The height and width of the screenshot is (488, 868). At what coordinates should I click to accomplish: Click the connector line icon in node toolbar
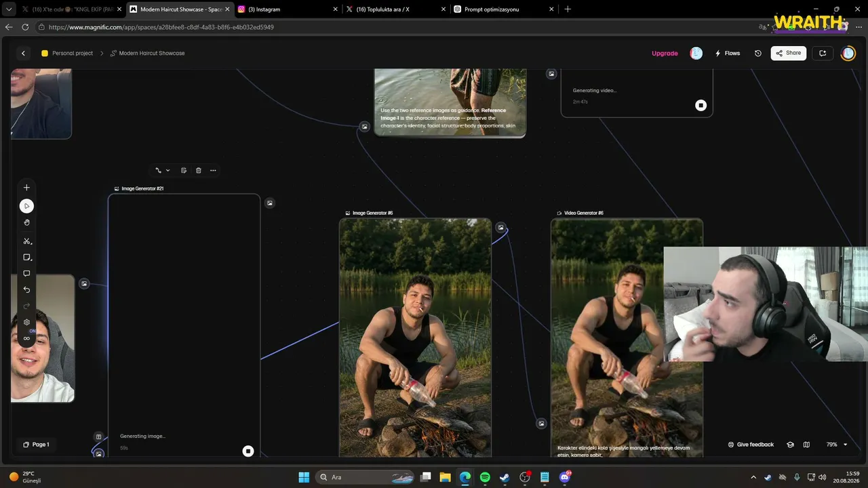(x=159, y=171)
